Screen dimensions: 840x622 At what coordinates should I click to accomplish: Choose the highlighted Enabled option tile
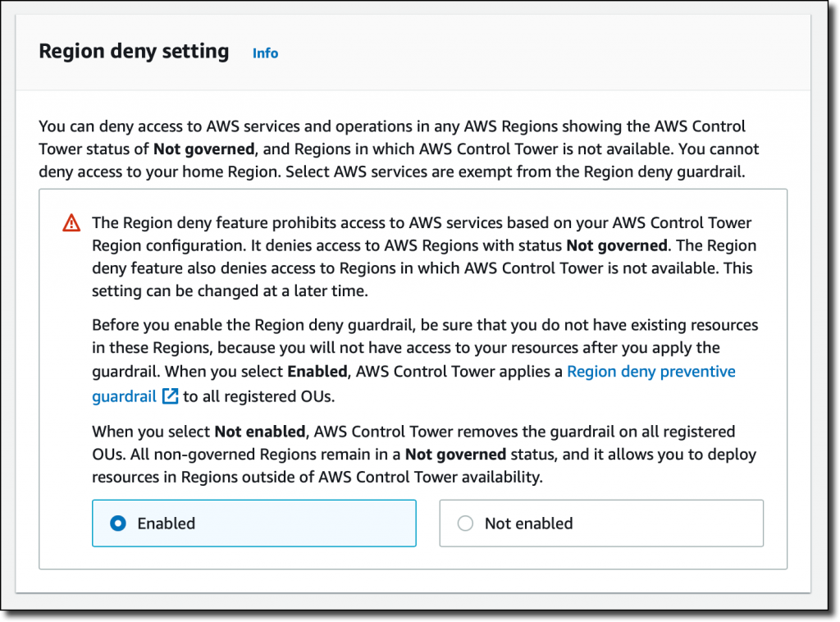click(254, 524)
